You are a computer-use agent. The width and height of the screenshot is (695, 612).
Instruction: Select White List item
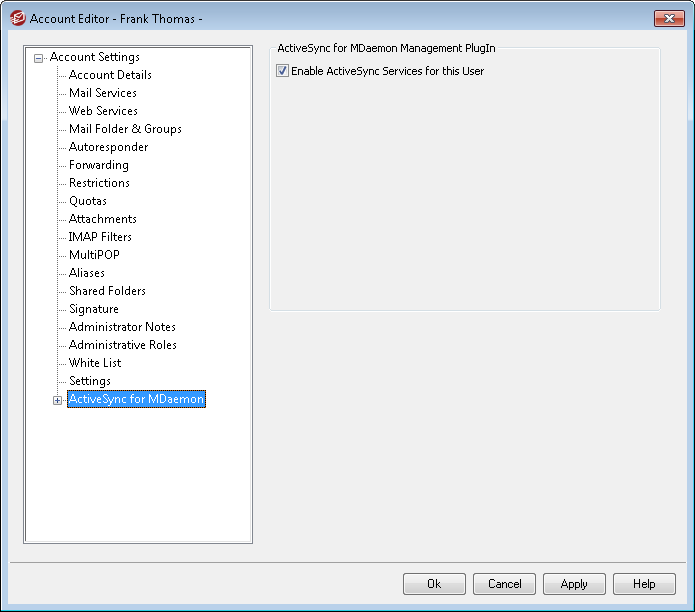pyautogui.click(x=95, y=363)
